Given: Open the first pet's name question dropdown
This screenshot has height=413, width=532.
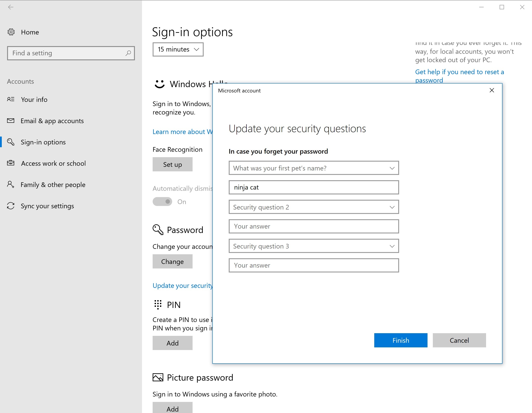Looking at the screenshot, I should tap(313, 168).
